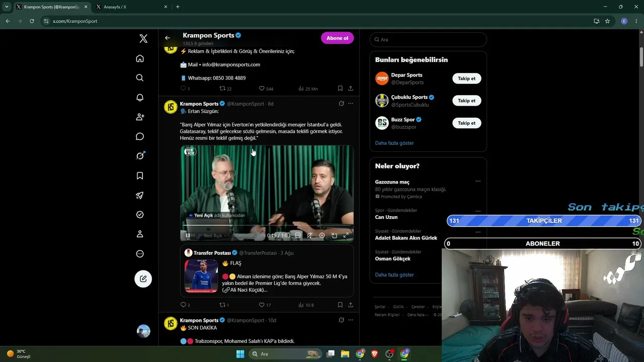This screenshot has width=644, height=362.
Task: Open the sidebar follow-people icon
Action: [140, 117]
